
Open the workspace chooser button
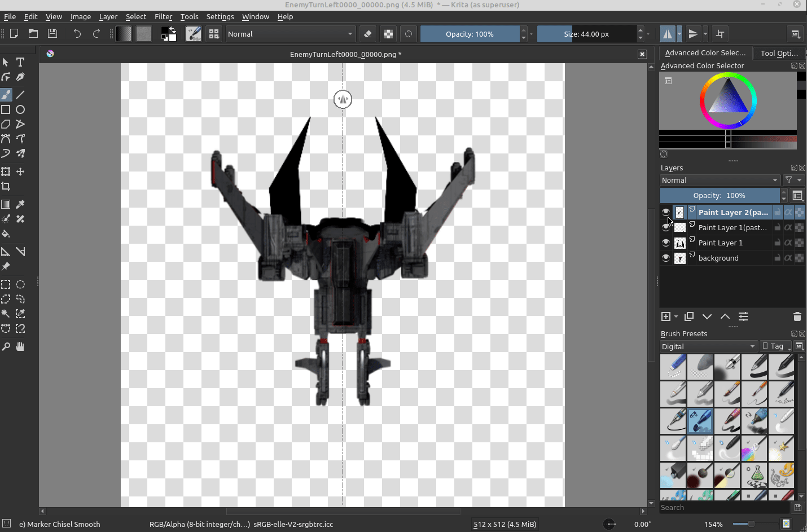[796, 34]
